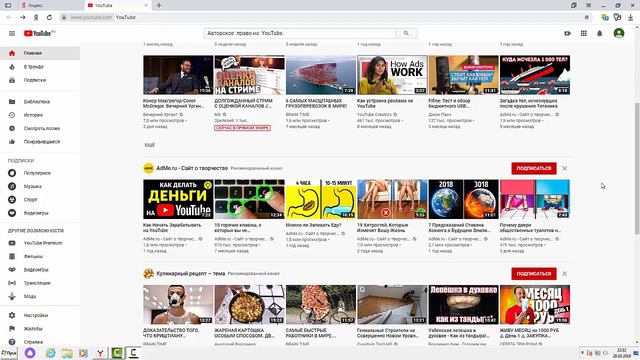Reload the page in the browser
This screenshot has width=640, height=360.
[x=49, y=18]
